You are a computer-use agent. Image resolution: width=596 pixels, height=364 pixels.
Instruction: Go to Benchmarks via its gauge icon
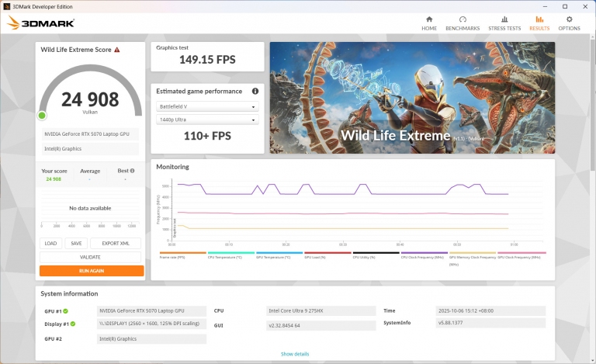tap(463, 19)
